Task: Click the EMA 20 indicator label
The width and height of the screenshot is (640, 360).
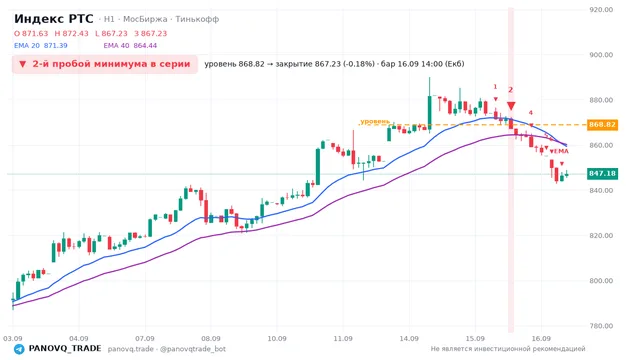Action: click(40, 45)
